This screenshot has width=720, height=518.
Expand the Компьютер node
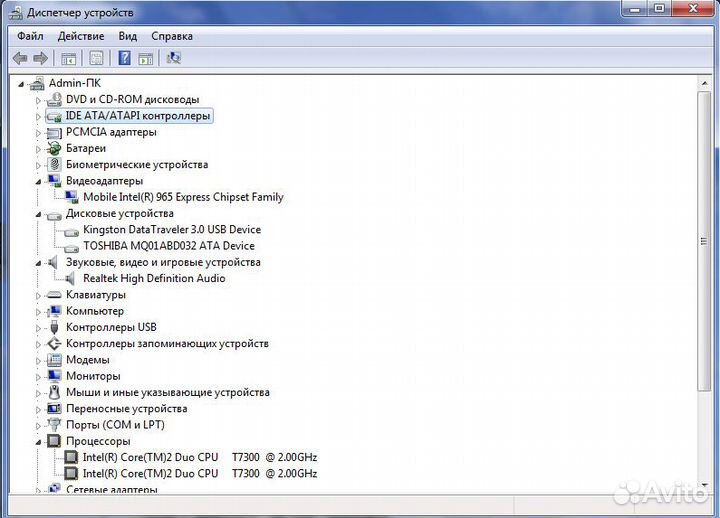39,312
